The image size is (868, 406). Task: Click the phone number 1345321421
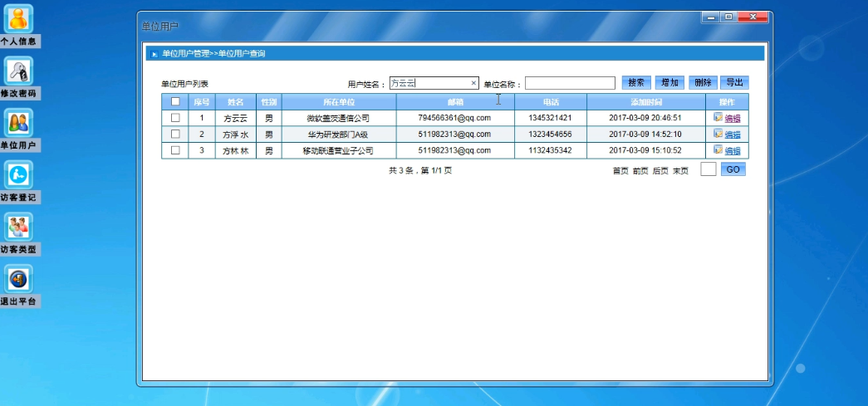pos(550,118)
